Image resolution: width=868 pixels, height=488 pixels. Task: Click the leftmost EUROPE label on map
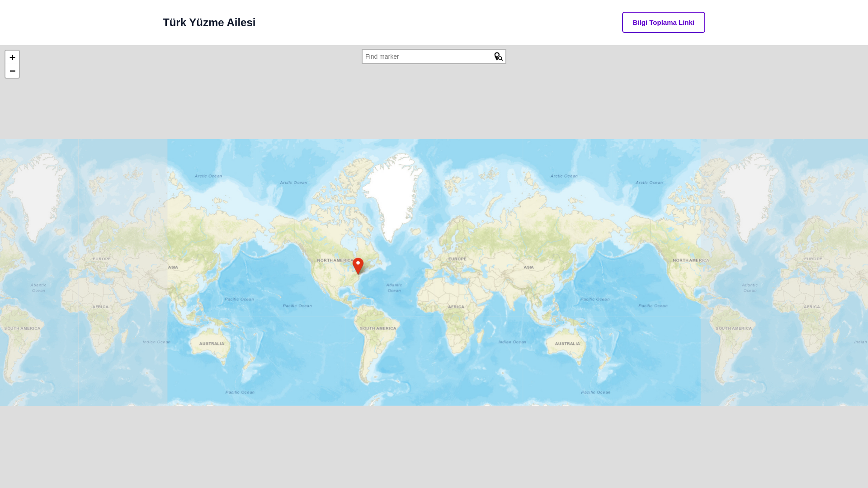coord(102,259)
